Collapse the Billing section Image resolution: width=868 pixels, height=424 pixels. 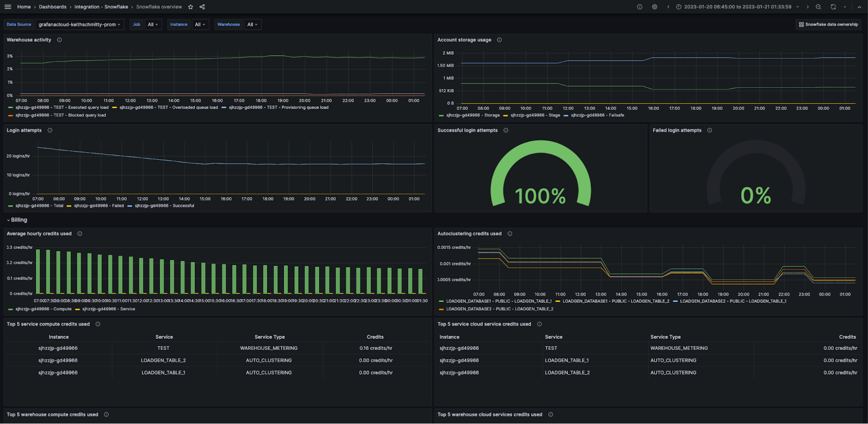[17, 220]
